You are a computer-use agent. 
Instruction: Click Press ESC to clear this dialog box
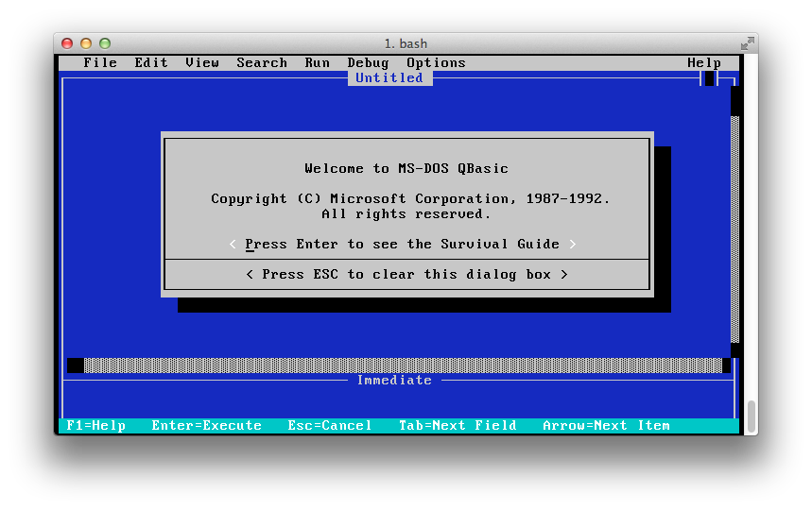(x=406, y=274)
